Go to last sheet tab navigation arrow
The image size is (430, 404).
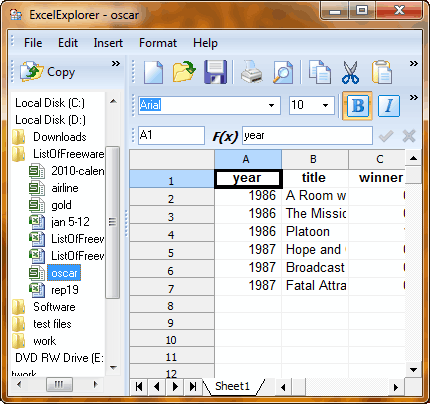[x=193, y=387]
